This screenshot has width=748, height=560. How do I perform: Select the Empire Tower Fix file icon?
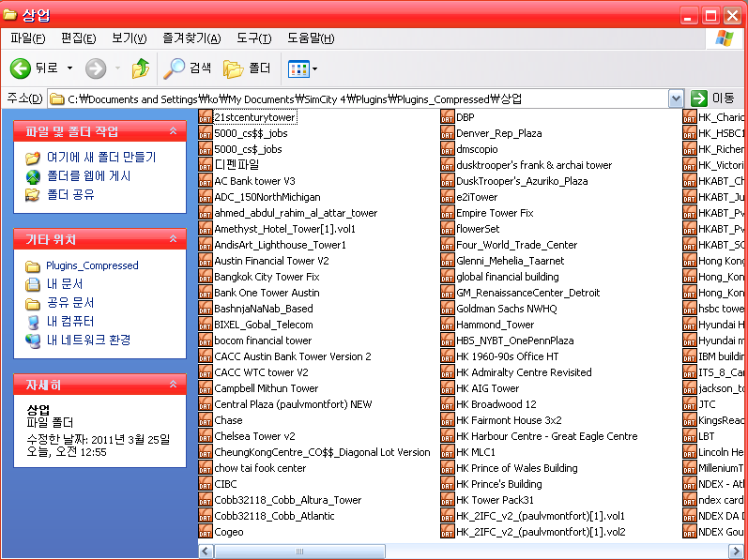coord(448,213)
